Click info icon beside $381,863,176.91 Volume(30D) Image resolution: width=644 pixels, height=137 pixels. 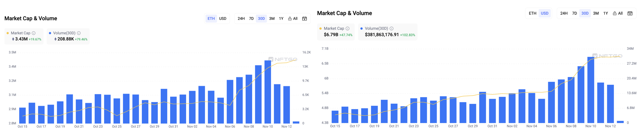(391, 28)
